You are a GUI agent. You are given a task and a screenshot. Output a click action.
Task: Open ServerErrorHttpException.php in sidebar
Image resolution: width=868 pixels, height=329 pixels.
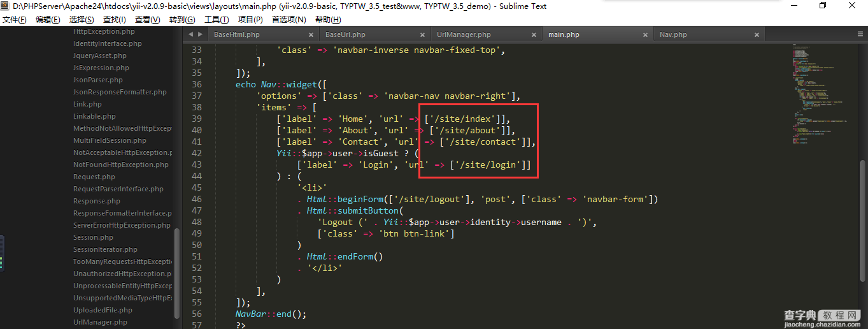pyautogui.click(x=122, y=225)
